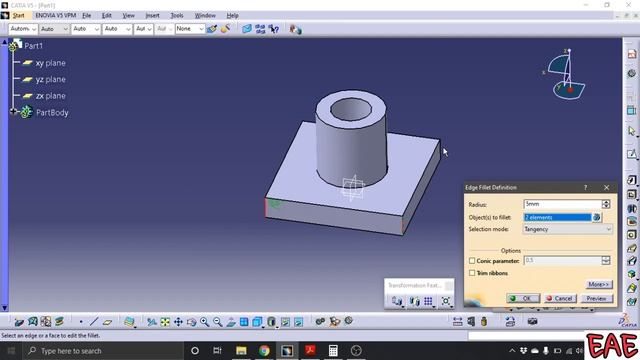Open the first Autom. color dropdown

pos(23,29)
